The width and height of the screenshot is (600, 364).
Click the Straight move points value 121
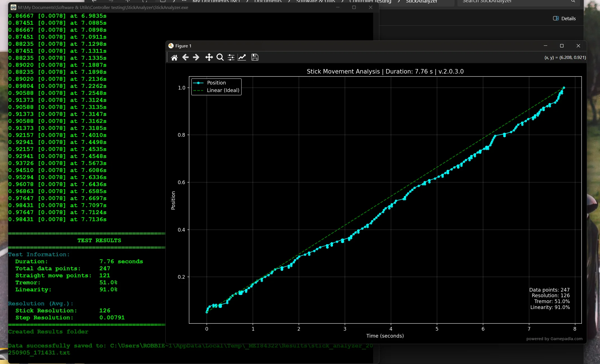(104, 276)
